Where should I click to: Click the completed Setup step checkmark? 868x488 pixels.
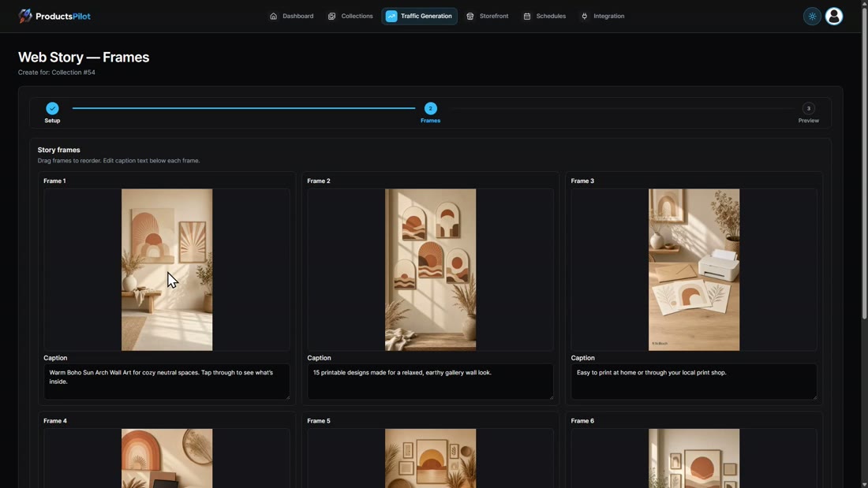(x=52, y=109)
